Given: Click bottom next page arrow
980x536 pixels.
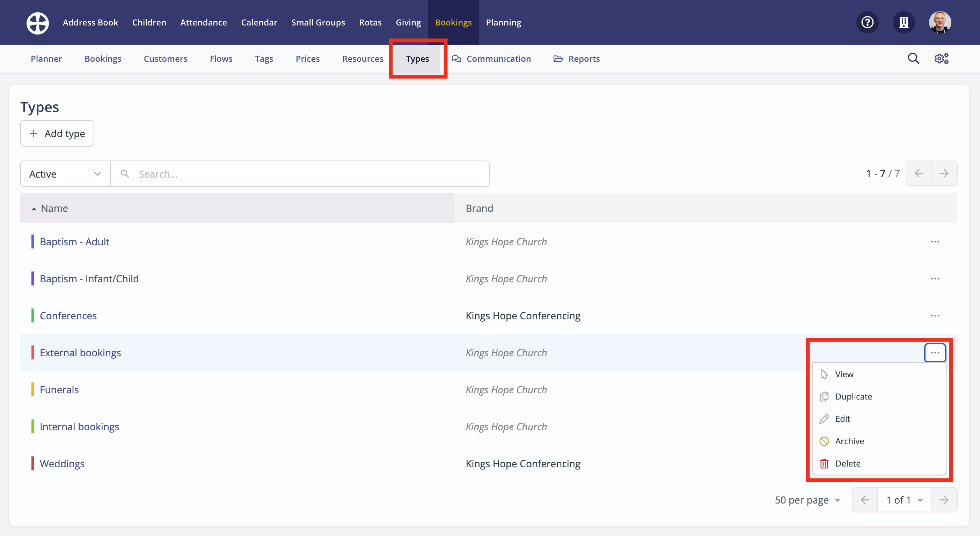Looking at the screenshot, I should pyautogui.click(x=944, y=500).
